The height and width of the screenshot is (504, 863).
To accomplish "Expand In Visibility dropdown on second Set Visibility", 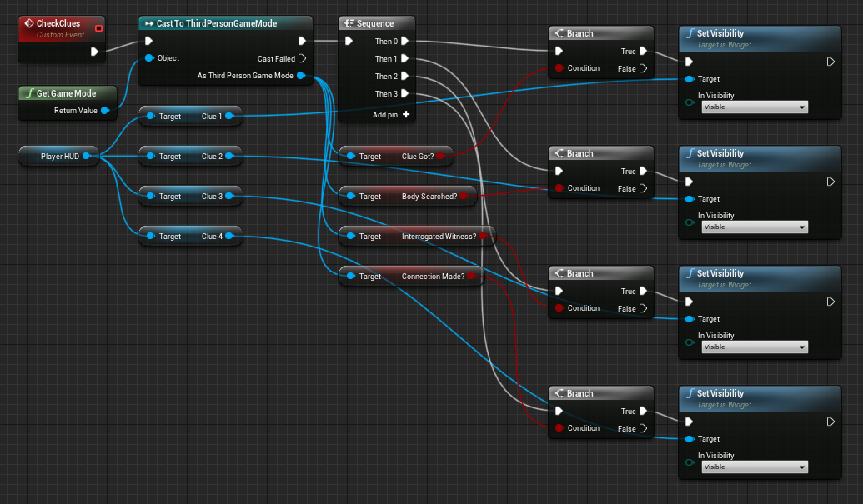I will [x=755, y=227].
